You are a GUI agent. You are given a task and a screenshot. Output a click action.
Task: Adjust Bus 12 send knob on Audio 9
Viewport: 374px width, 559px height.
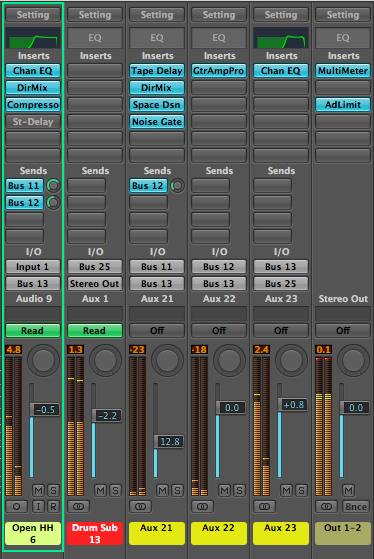pos(53,202)
